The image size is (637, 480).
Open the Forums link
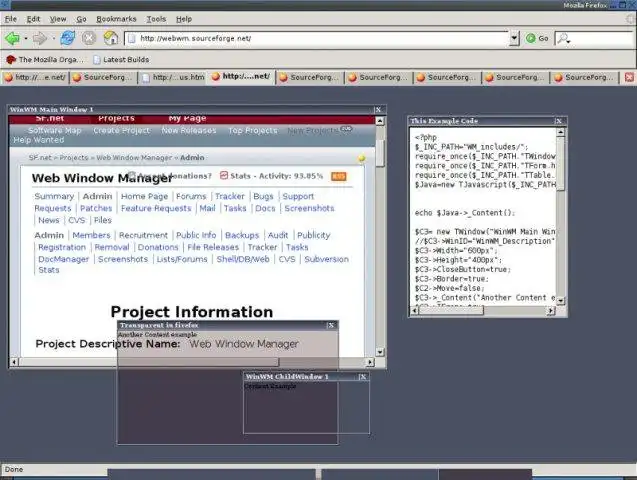tap(191, 197)
